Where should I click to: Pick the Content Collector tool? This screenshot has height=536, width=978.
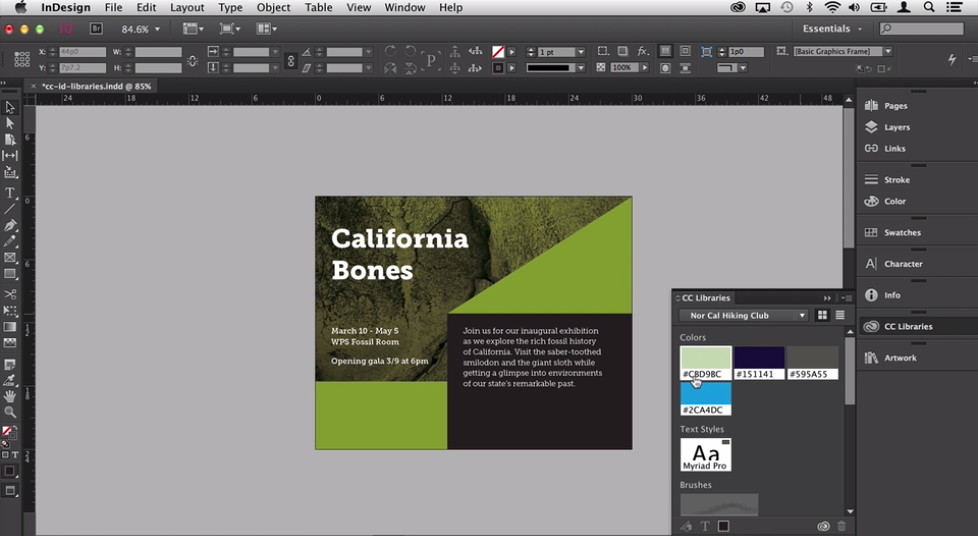10,172
